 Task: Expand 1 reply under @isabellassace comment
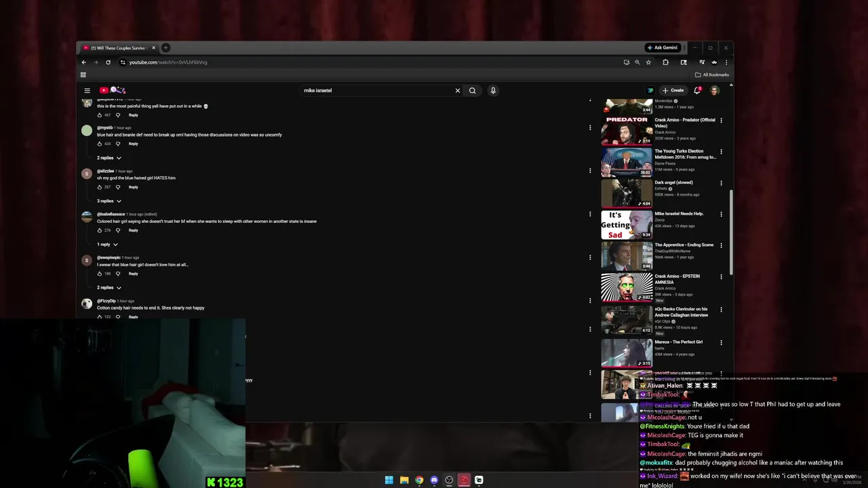click(107, 245)
